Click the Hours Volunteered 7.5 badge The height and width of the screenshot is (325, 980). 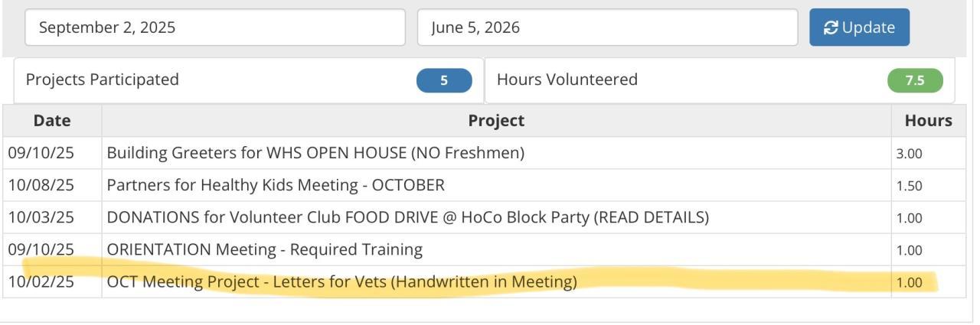tap(915, 80)
